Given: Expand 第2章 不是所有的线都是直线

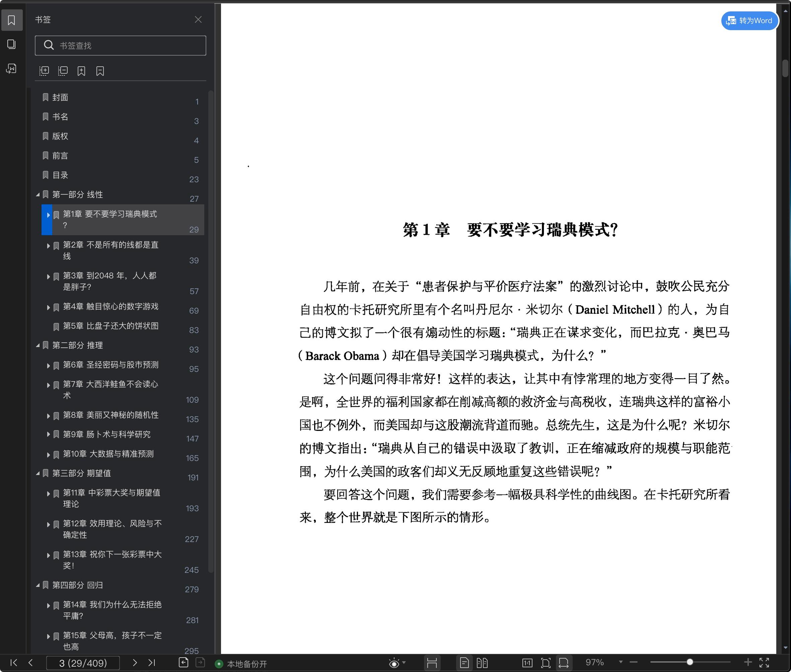Looking at the screenshot, I should 48,246.
